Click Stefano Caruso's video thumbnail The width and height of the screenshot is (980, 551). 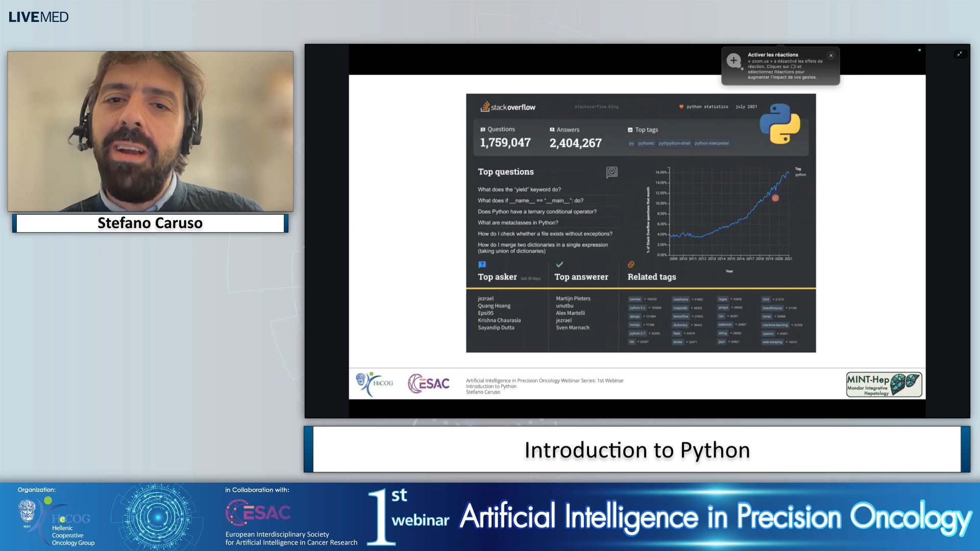(150, 131)
